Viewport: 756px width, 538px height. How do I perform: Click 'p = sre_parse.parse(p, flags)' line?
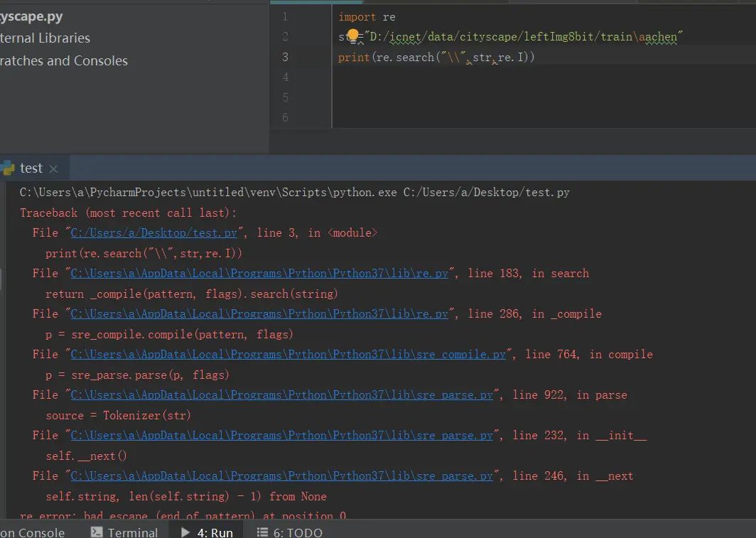click(x=137, y=375)
